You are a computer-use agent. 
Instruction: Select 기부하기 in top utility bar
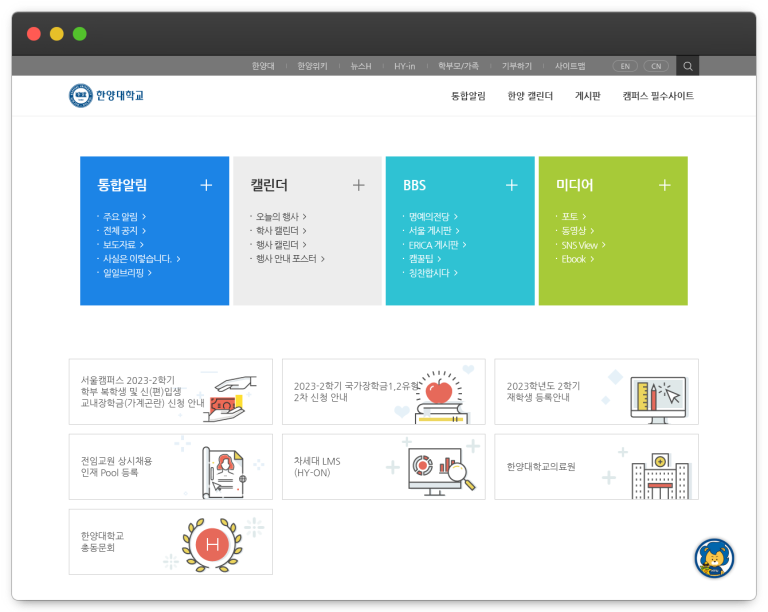click(x=517, y=66)
